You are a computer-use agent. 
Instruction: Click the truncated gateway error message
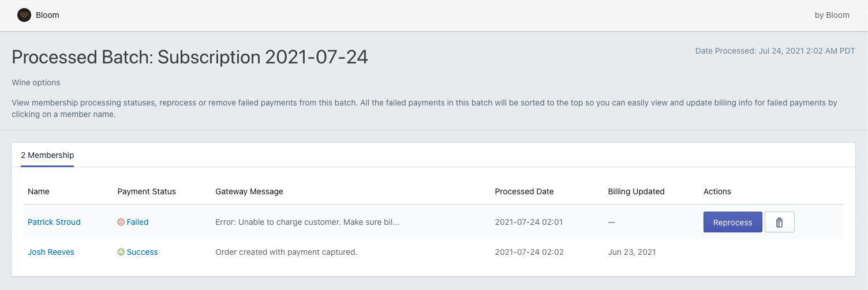(x=307, y=222)
